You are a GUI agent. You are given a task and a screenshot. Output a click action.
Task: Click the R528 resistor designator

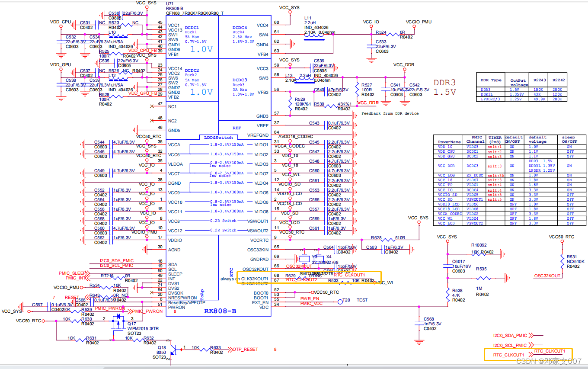(104, 94)
